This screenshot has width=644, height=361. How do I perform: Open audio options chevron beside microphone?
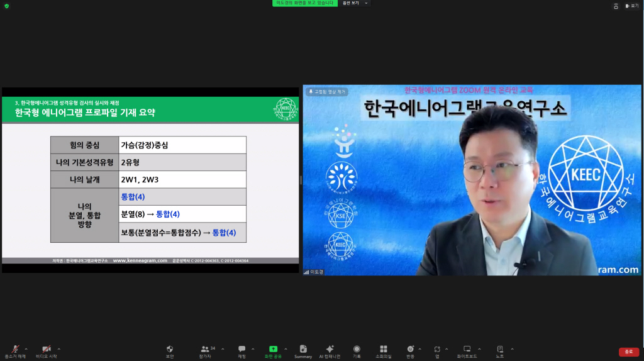point(26,349)
